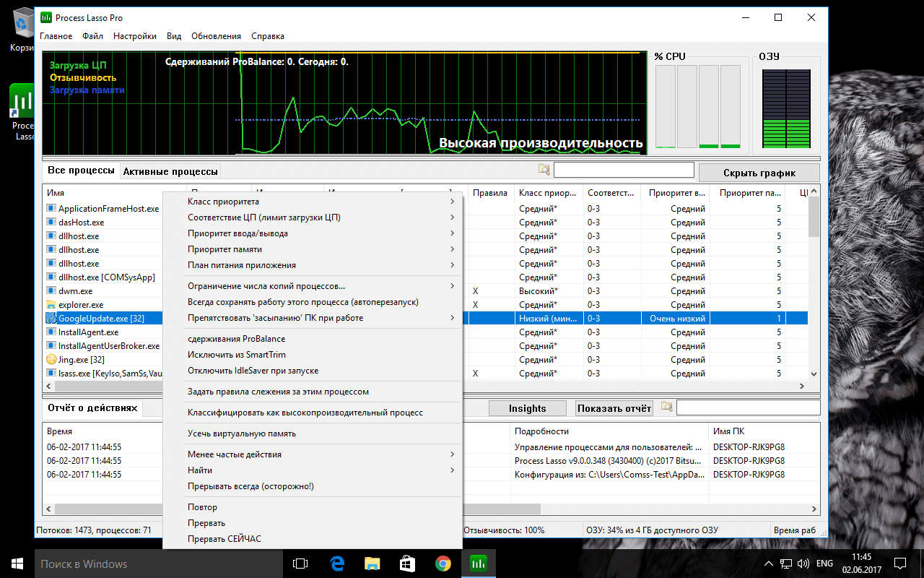Click the search icon beside the actions log filter
Image resolution: width=924 pixels, height=578 pixels.
[667, 407]
